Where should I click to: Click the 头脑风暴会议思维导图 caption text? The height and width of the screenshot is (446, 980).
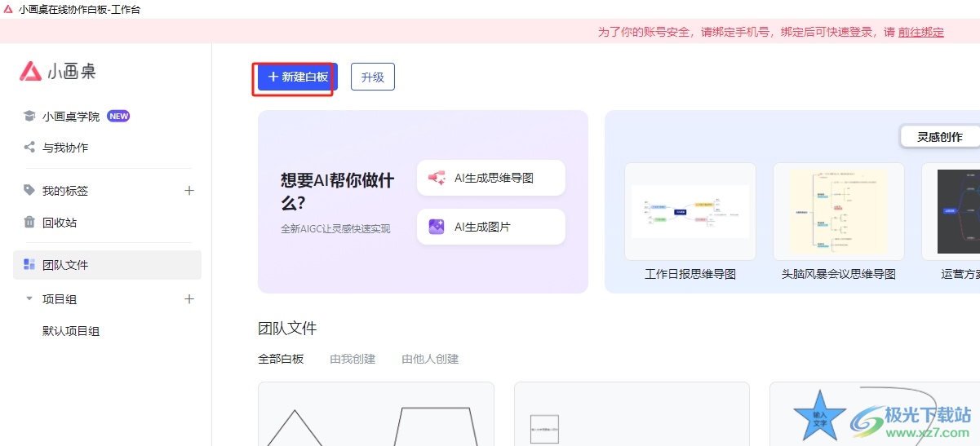pos(839,274)
